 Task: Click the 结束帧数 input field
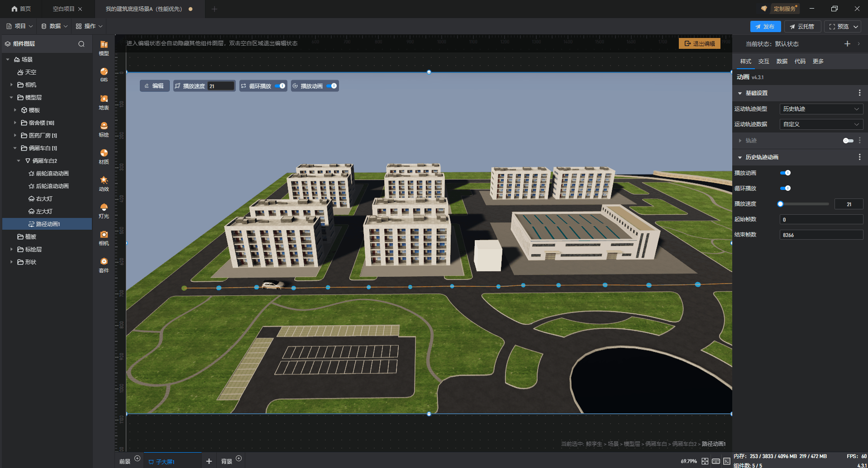tap(821, 235)
